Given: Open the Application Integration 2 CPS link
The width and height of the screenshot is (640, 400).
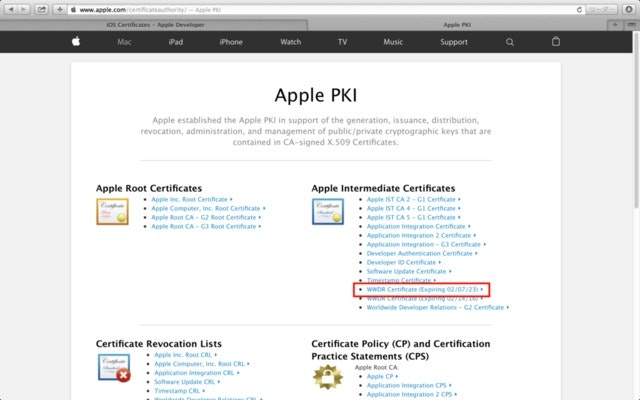Looking at the screenshot, I should tap(409, 394).
